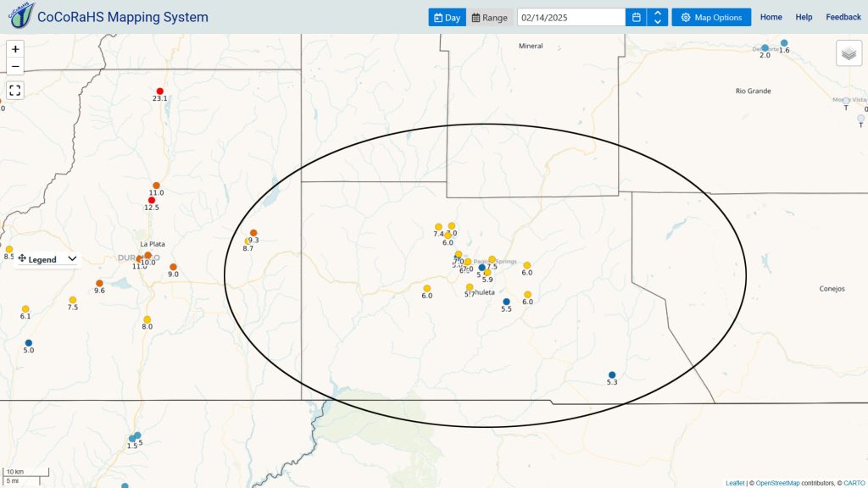This screenshot has width=868, height=488.
Task: Select the orange 9.3 station marker
Action: coord(253,233)
